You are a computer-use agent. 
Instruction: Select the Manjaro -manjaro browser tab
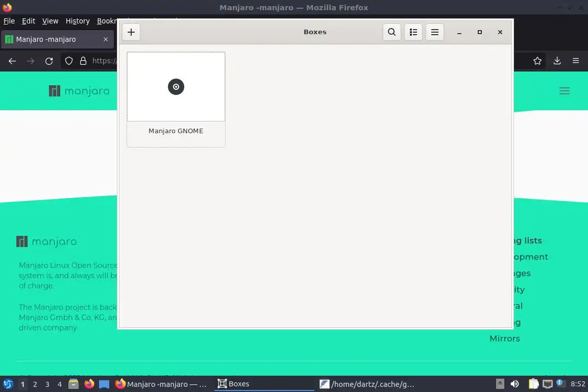57,39
